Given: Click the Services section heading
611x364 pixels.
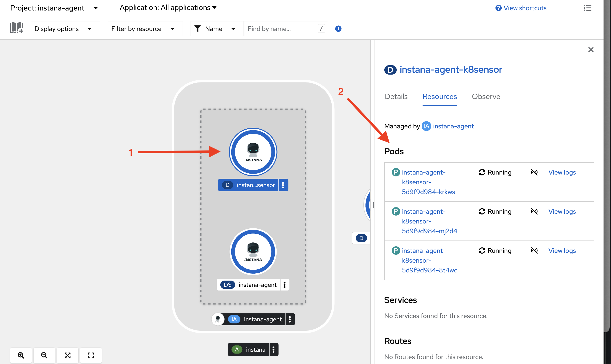Looking at the screenshot, I should 400,300.
